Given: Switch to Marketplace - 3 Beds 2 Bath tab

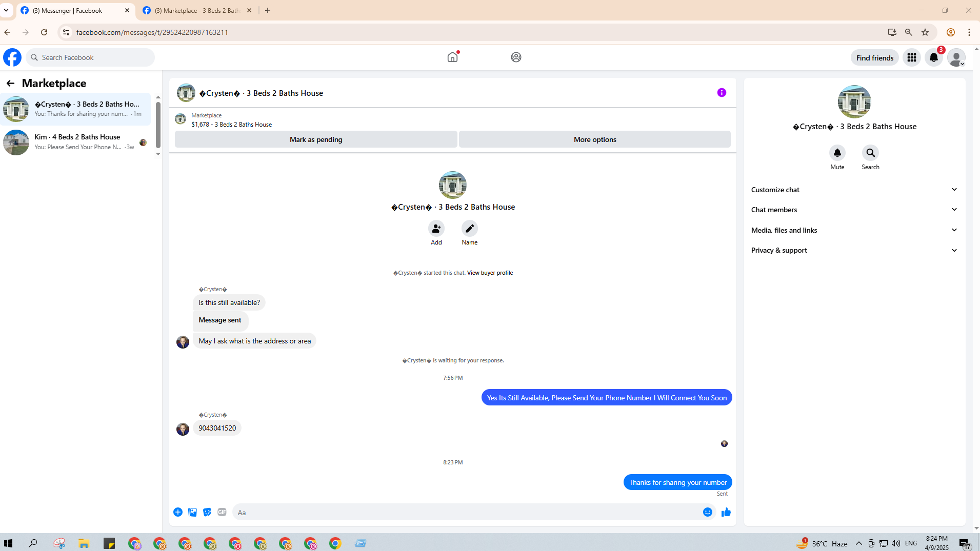Looking at the screenshot, I should [197, 11].
